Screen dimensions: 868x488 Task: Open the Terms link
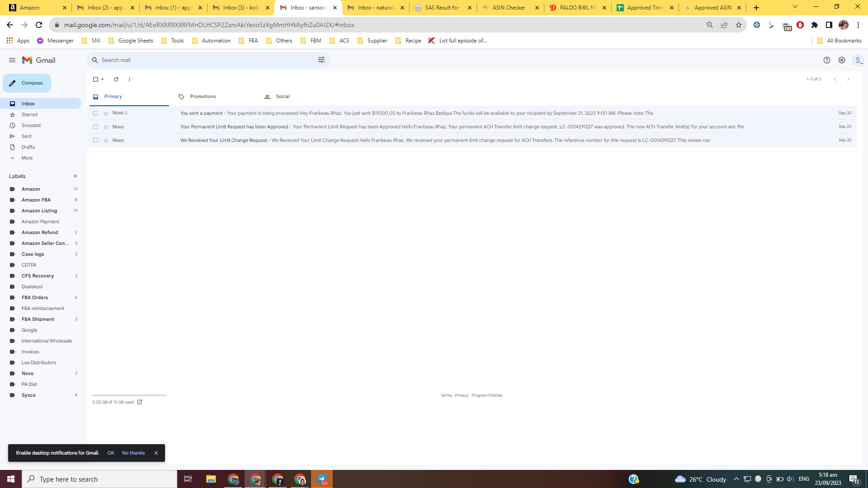click(x=446, y=395)
